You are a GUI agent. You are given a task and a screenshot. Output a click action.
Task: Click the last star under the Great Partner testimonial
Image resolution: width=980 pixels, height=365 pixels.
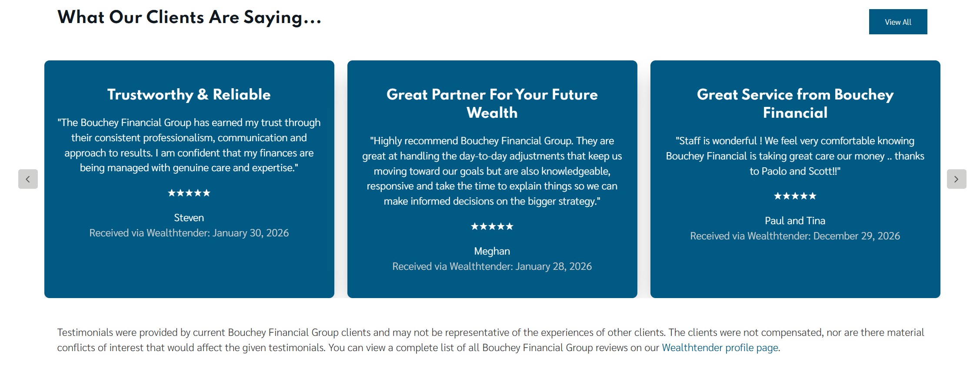click(510, 226)
